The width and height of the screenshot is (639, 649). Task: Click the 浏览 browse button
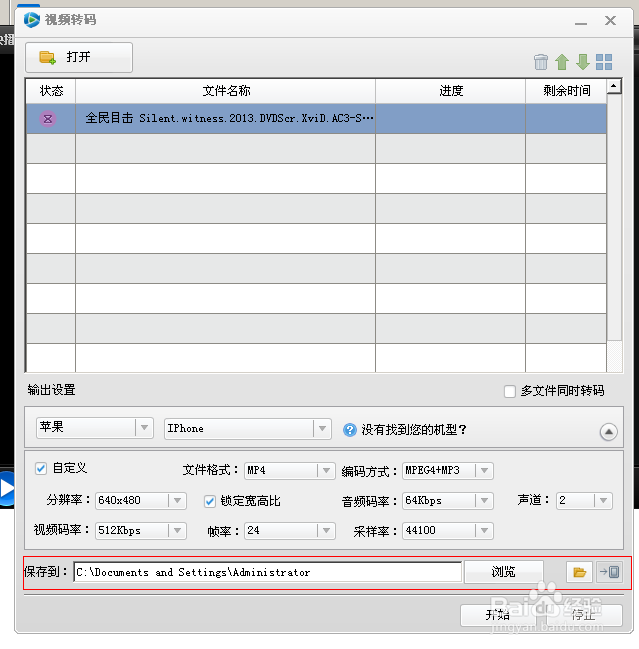click(503, 572)
